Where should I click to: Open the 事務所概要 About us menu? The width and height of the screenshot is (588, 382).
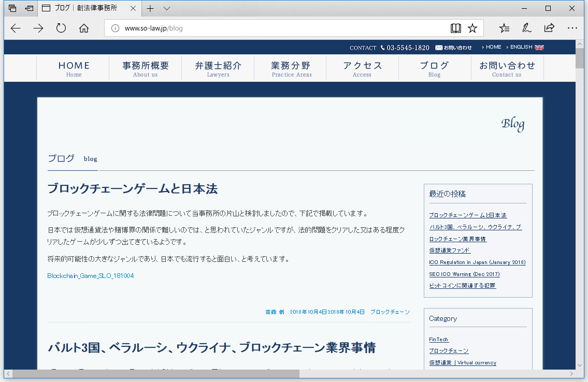click(145, 69)
